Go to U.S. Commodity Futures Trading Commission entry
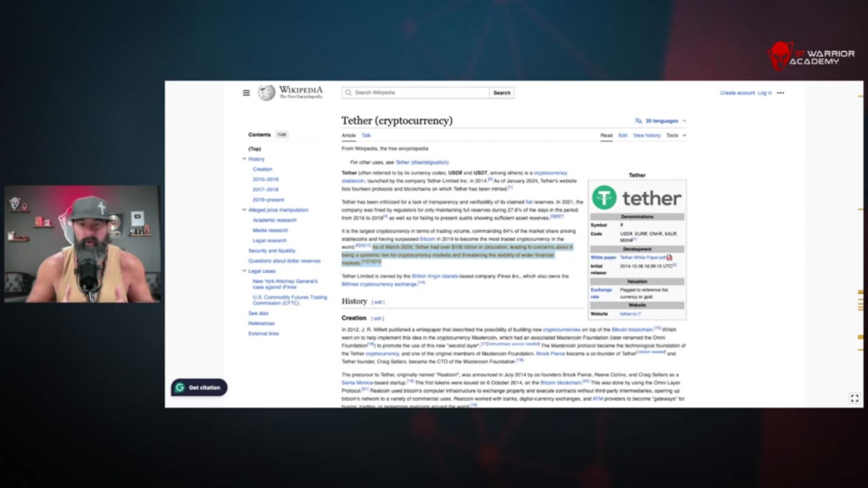Viewport: 868px width, 488px height. point(290,300)
